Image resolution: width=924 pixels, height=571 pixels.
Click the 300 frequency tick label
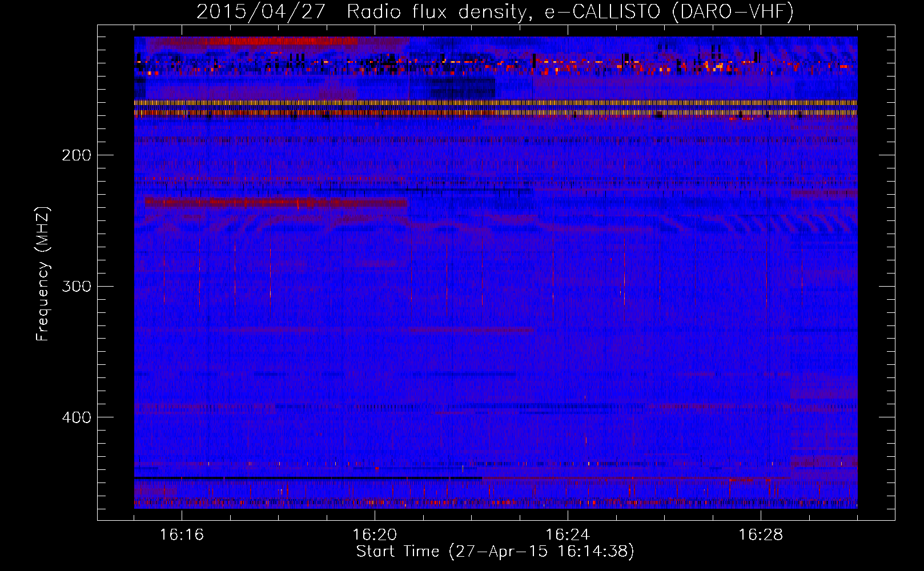click(x=77, y=285)
